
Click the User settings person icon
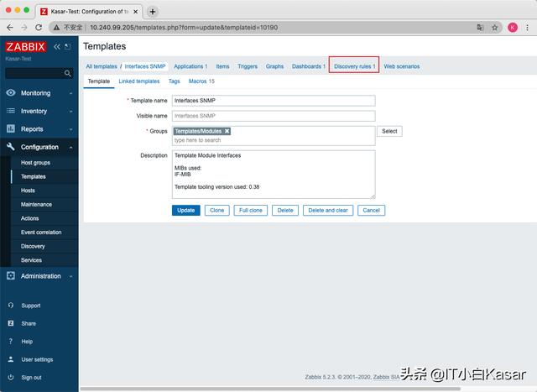[11, 359]
